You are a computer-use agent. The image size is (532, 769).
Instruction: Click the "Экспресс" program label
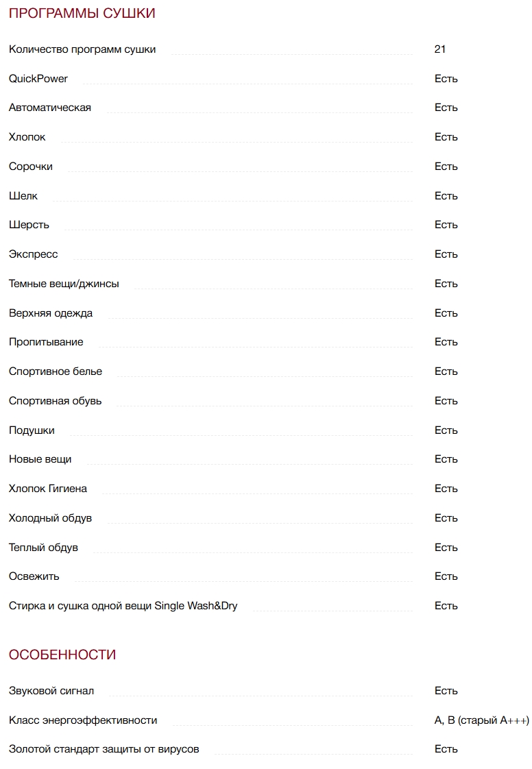coord(34,254)
